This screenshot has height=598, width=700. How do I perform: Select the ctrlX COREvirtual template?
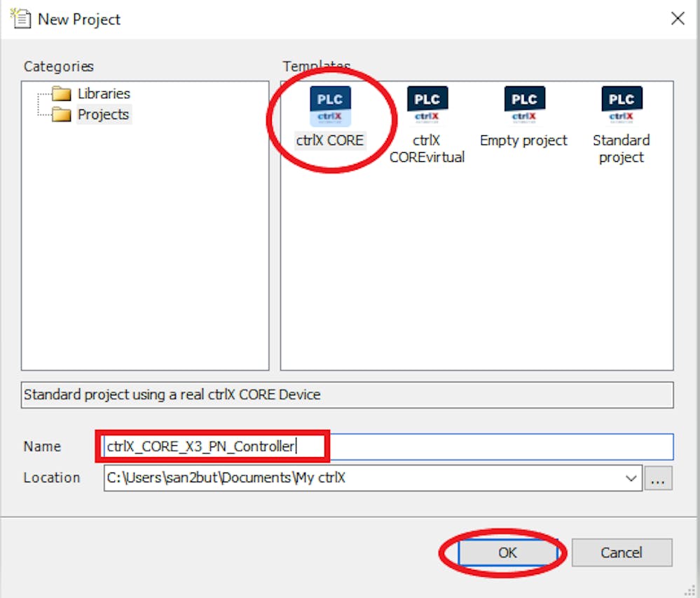pyautogui.click(x=427, y=125)
